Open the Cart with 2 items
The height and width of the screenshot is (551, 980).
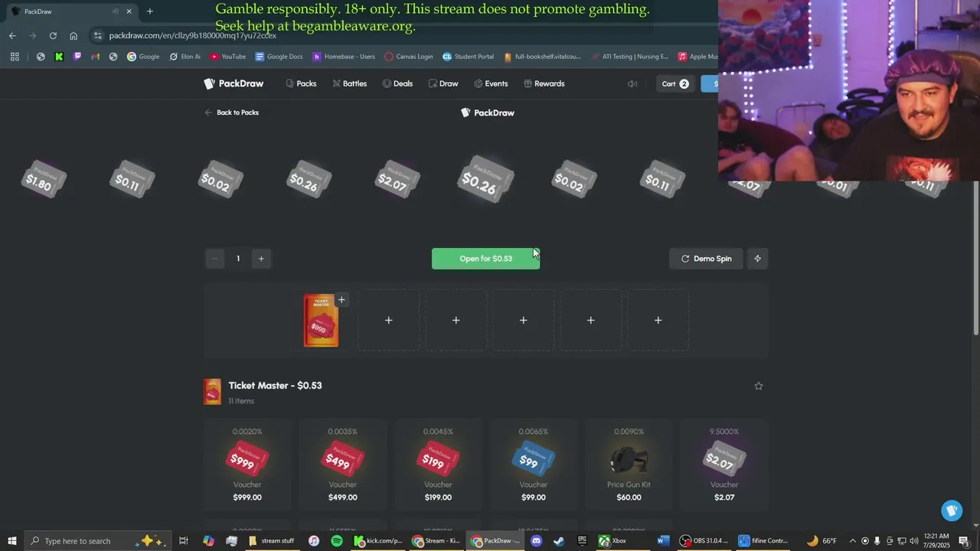coord(675,83)
